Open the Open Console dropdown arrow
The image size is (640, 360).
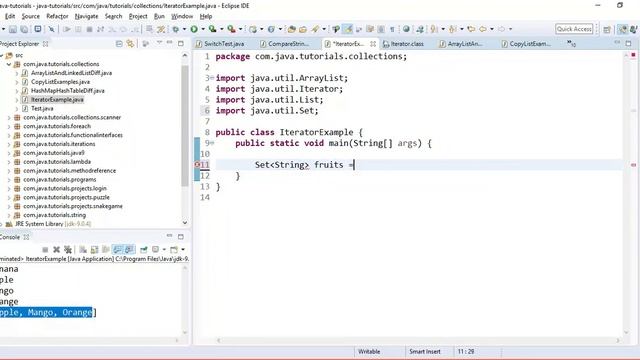183,249
